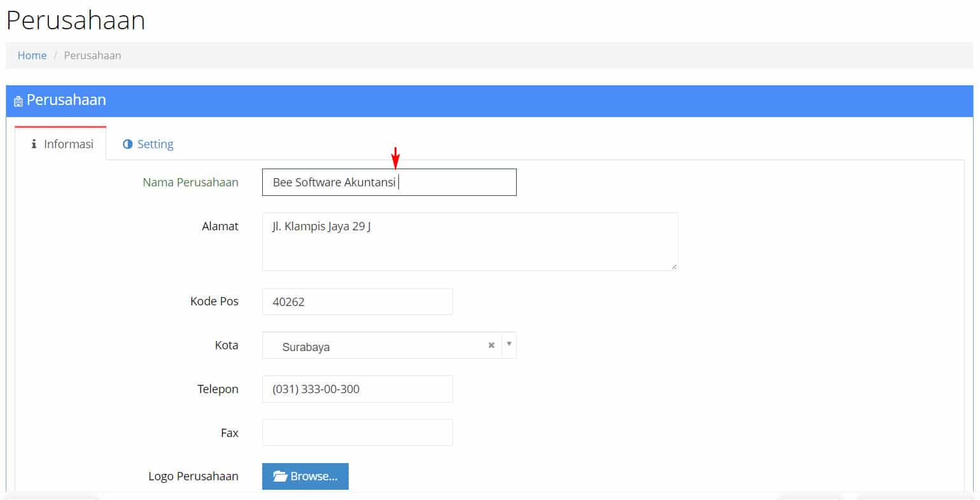The image size is (980, 500).
Task: Click into the Nama Perusahaan field
Action: (389, 182)
